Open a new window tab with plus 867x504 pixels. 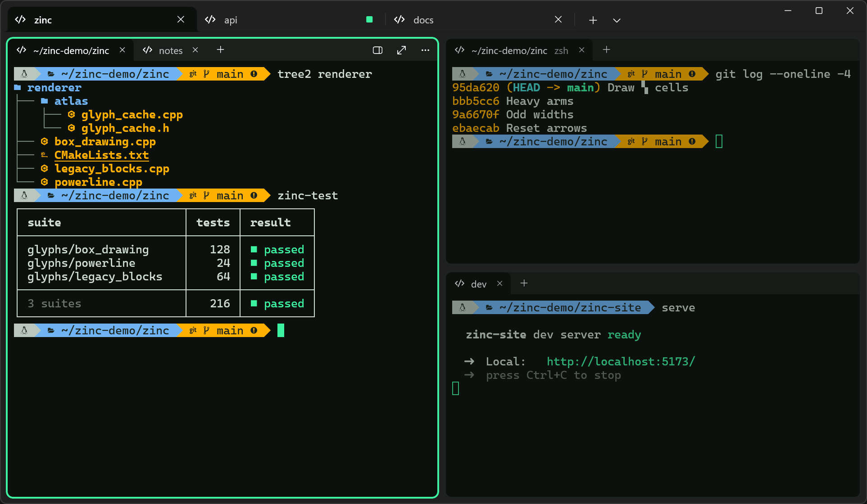[593, 20]
